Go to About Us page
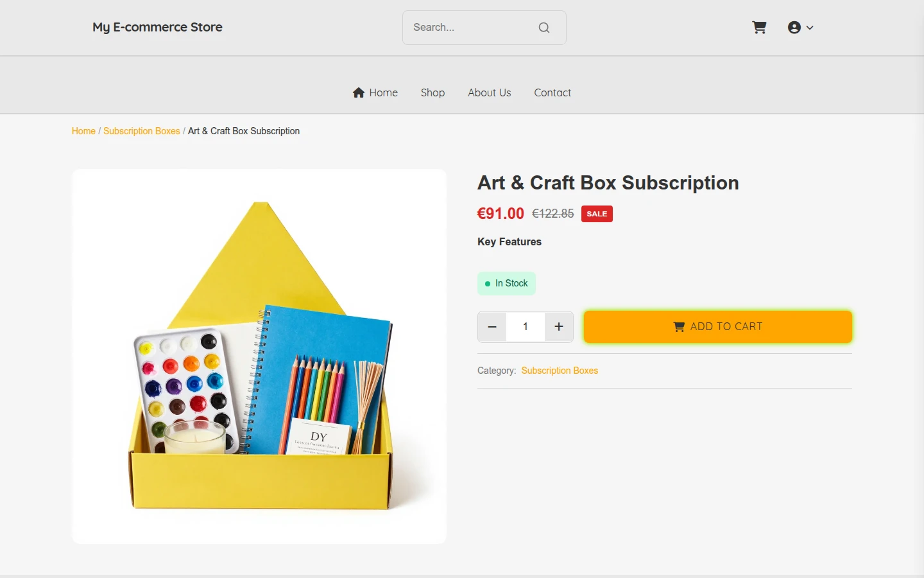The width and height of the screenshot is (924, 578). coord(490,92)
